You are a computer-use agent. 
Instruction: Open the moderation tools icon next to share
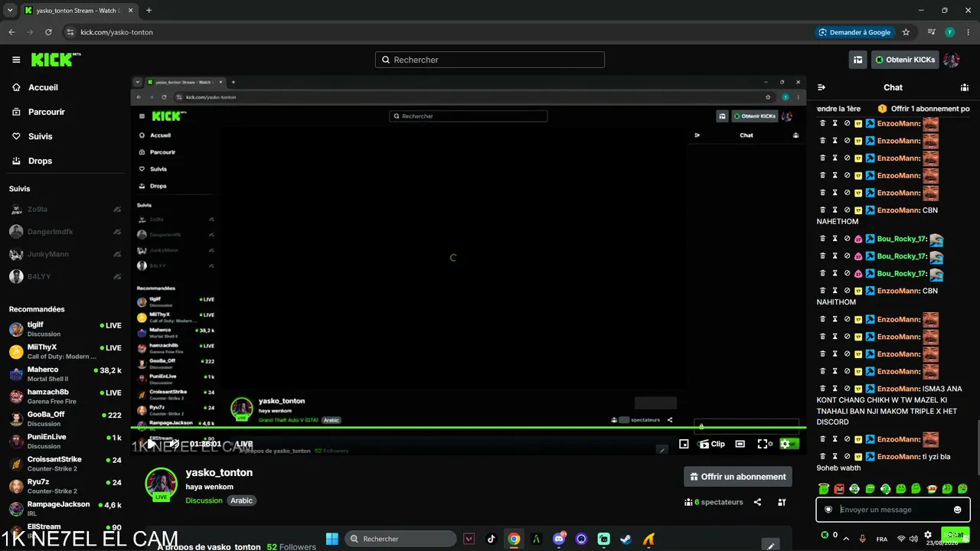[x=782, y=502]
